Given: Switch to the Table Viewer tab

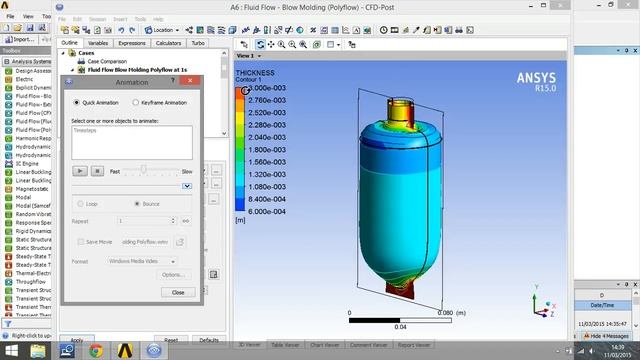Looking at the screenshot, I should click(285, 345).
